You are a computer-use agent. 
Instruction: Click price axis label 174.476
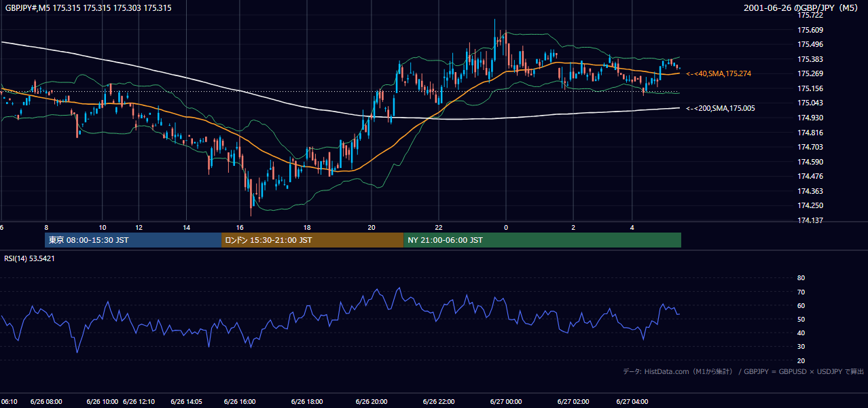click(x=810, y=176)
